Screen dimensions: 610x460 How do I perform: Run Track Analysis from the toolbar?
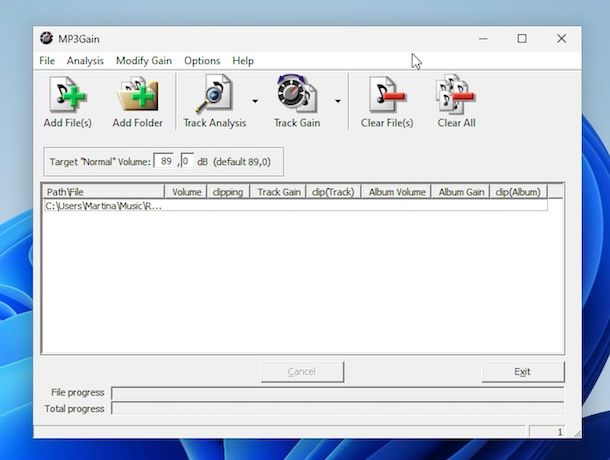[x=214, y=102]
